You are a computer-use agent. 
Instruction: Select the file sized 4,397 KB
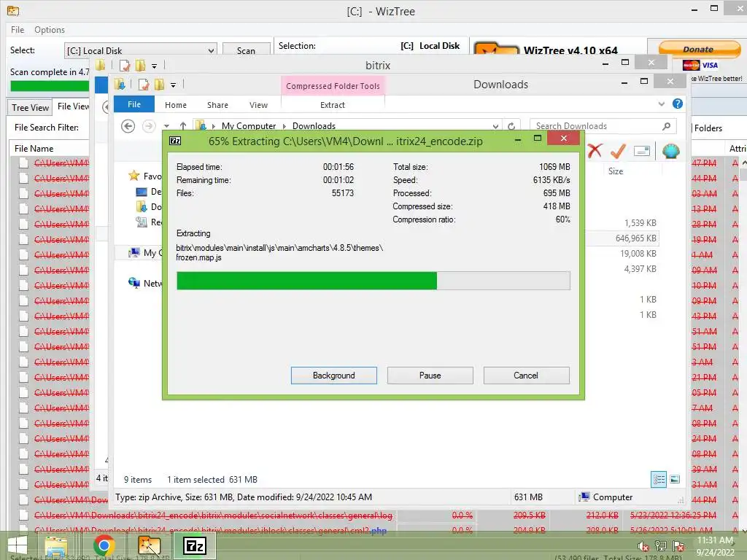[640, 269]
